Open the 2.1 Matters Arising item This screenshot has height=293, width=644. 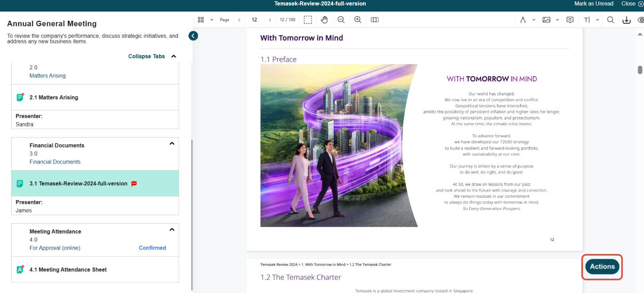click(95, 97)
